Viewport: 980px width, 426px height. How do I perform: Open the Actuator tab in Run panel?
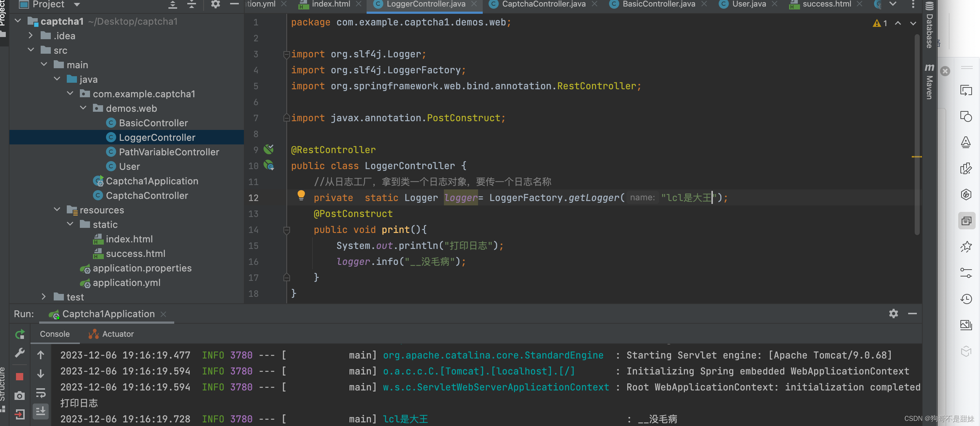pos(111,334)
